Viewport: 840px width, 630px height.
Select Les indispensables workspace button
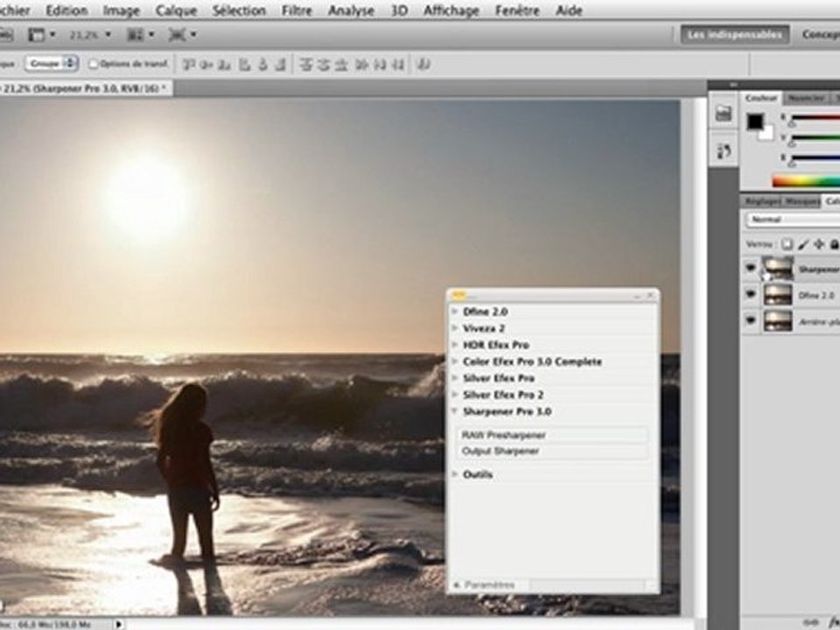pyautogui.click(x=734, y=35)
